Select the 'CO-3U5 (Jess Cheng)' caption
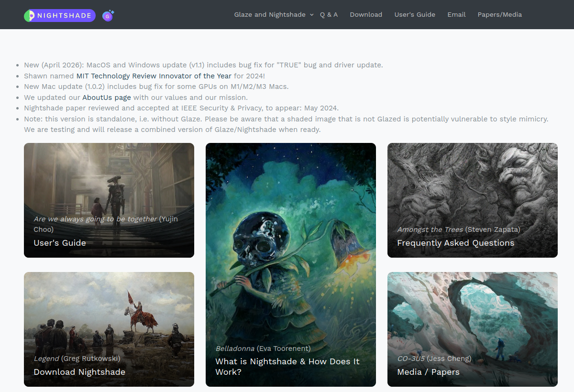 [434, 359]
